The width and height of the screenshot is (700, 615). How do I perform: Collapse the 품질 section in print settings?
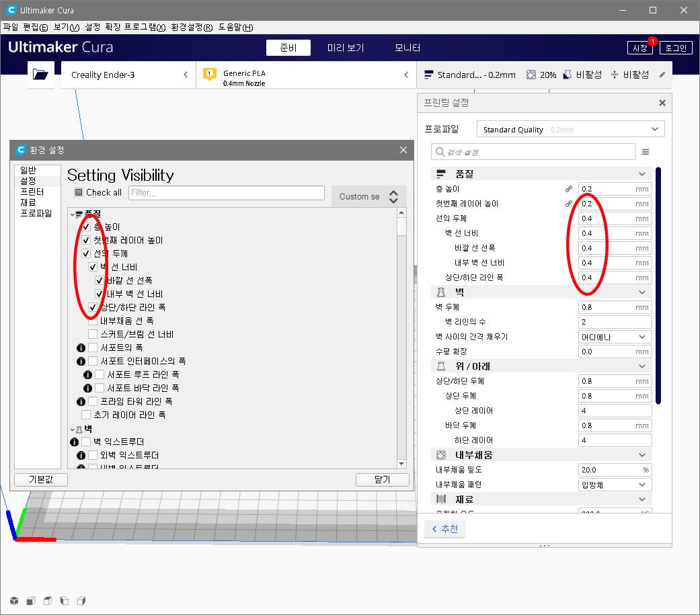pyautogui.click(x=541, y=174)
